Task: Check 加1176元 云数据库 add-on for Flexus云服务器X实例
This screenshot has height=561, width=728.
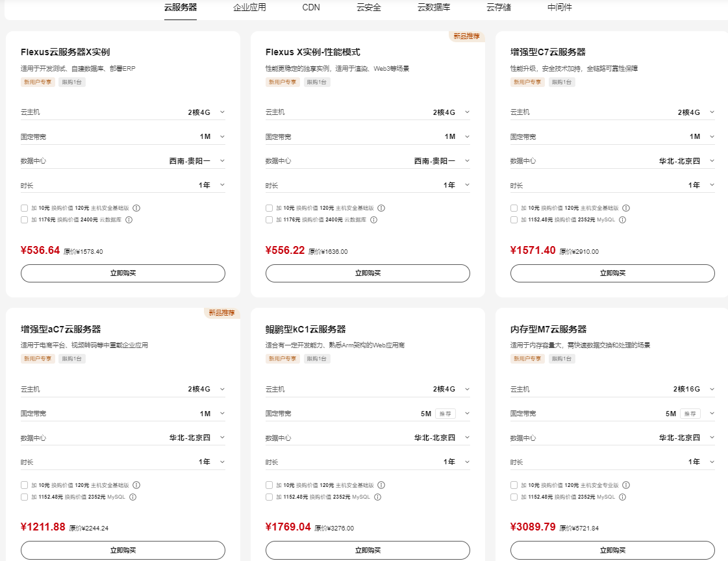Action: coord(24,220)
